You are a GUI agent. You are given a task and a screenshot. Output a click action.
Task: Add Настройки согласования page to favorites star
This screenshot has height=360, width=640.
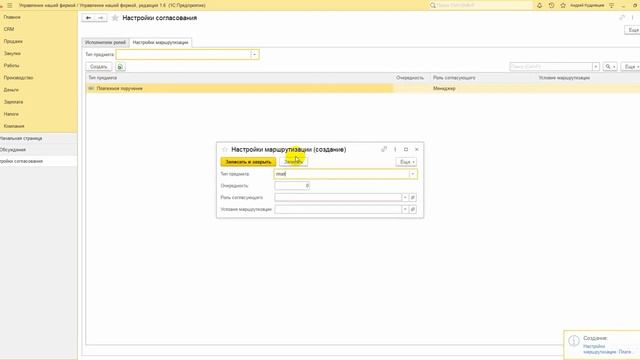pos(115,18)
